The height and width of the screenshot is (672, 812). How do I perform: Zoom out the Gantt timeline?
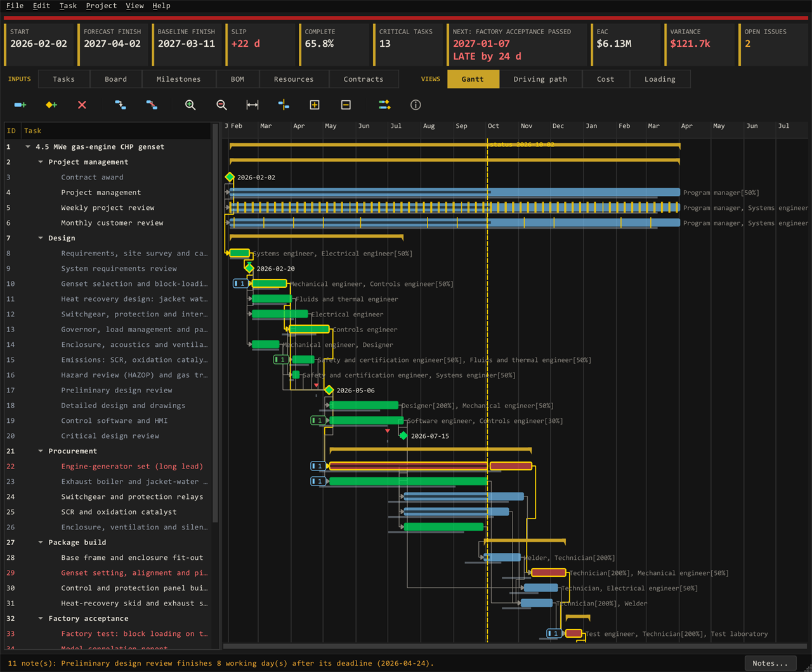pos(221,105)
